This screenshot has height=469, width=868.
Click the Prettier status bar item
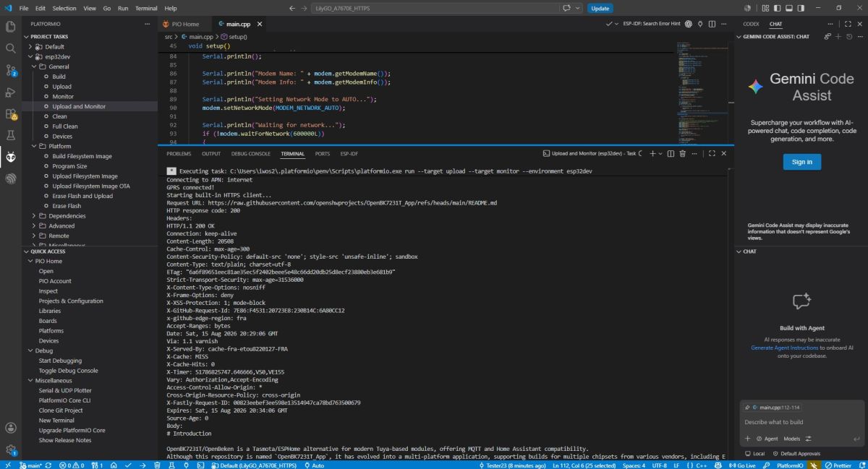(x=838, y=465)
